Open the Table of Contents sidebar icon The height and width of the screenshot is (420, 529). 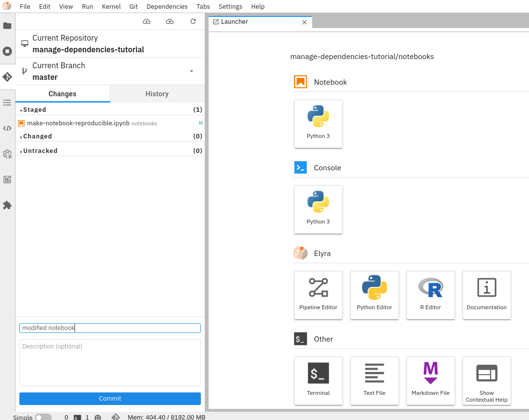[x=7, y=103]
